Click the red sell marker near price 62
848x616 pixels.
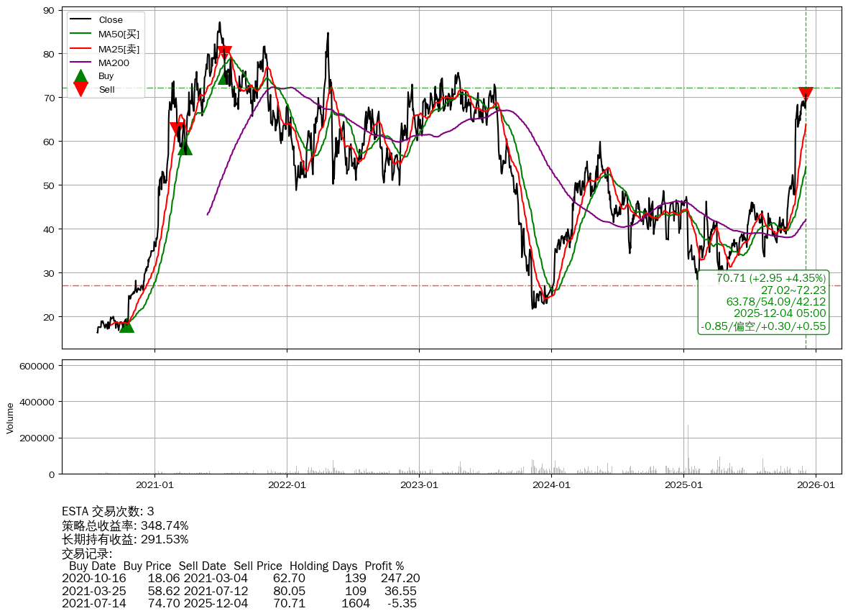point(176,129)
